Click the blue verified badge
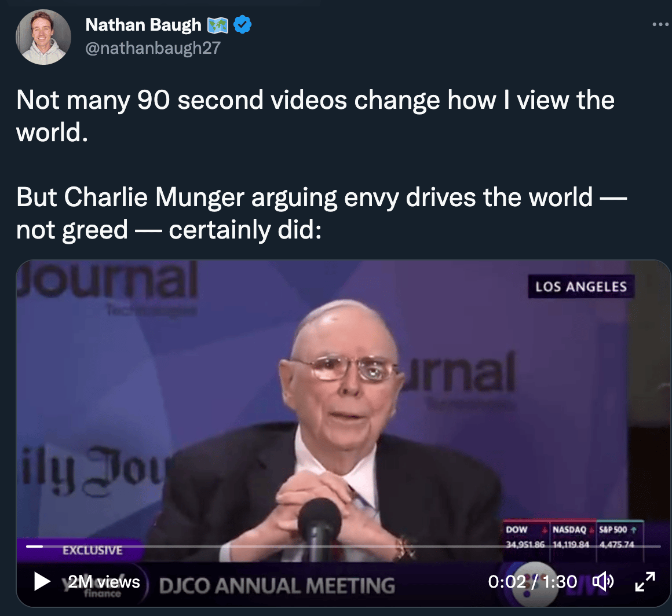 click(243, 24)
